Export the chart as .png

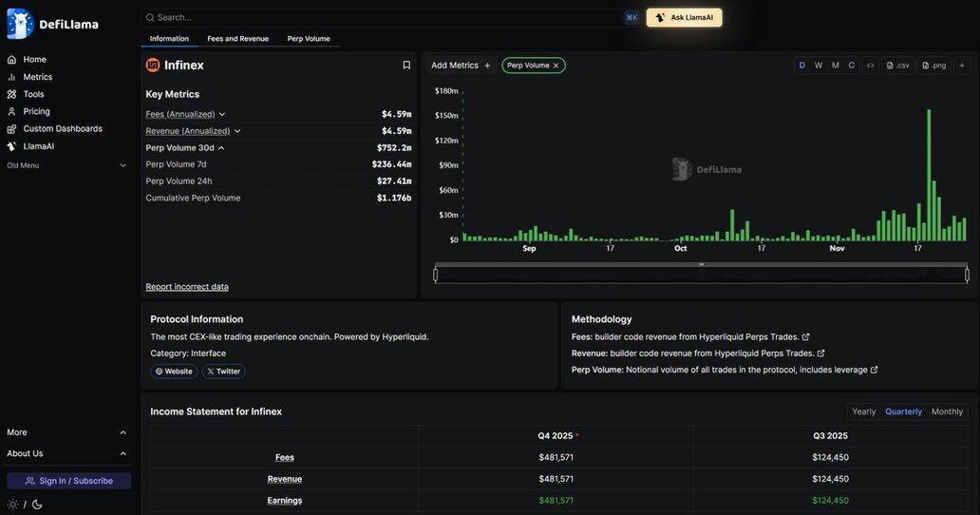pyautogui.click(x=933, y=66)
